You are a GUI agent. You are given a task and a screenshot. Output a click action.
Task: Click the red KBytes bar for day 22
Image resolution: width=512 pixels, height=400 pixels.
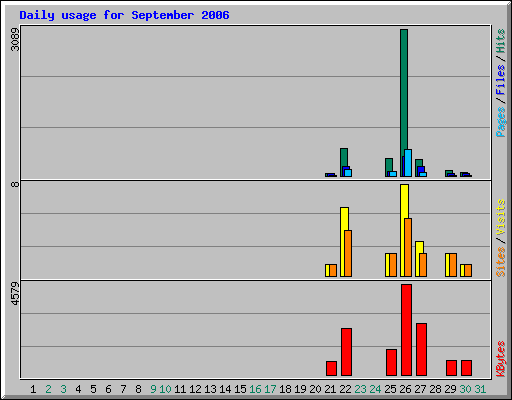[346, 352]
